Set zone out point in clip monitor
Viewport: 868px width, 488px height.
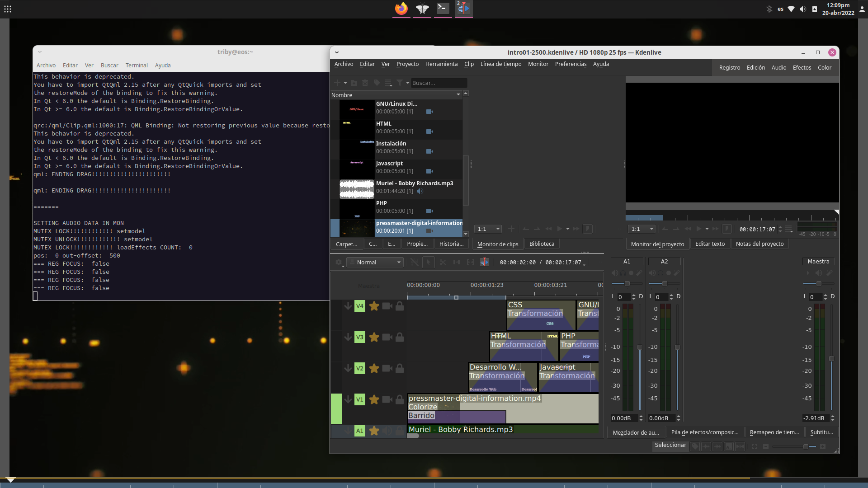pos(537,229)
